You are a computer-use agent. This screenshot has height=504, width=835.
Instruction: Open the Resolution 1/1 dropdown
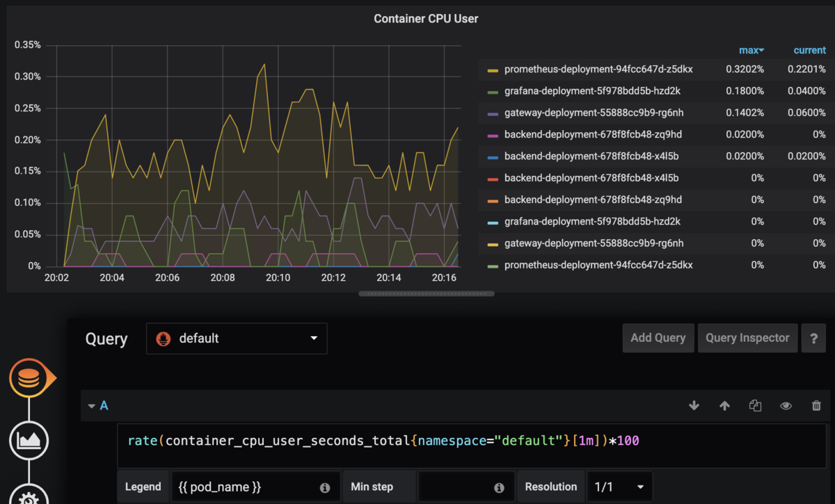617,487
